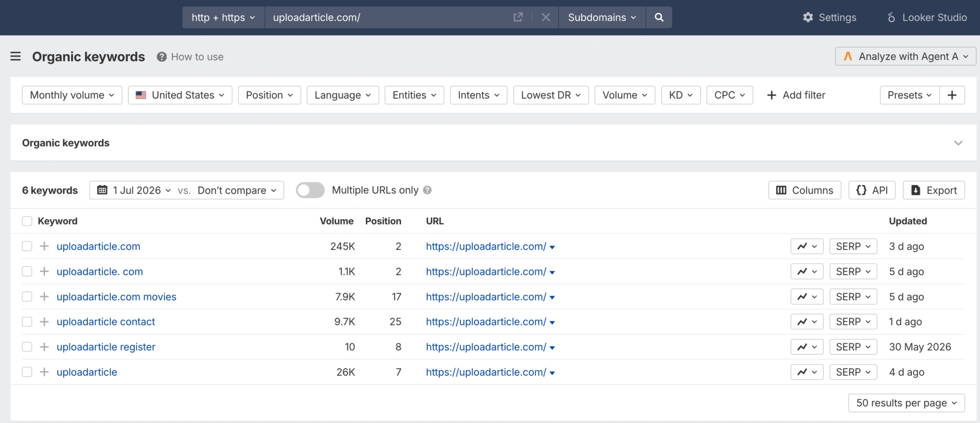Open URL in new tab icon
The height and width of the screenshot is (423, 980).
518,17
